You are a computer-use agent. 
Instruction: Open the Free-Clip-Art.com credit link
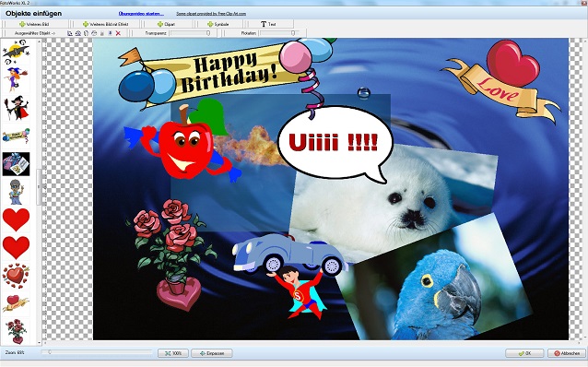pos(211,14)
